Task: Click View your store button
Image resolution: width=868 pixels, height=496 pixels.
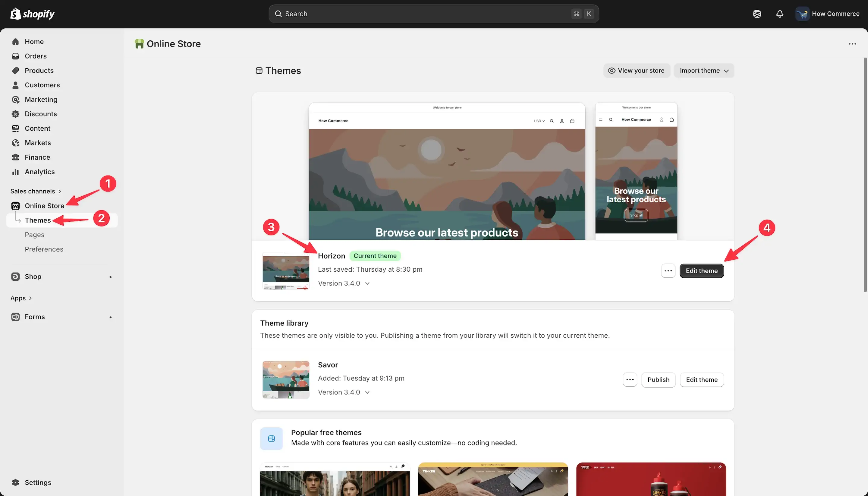Action: pos(637,70)
